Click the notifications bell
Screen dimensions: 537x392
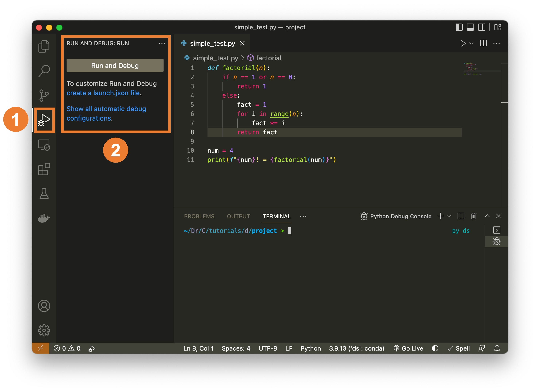point(497,348)
